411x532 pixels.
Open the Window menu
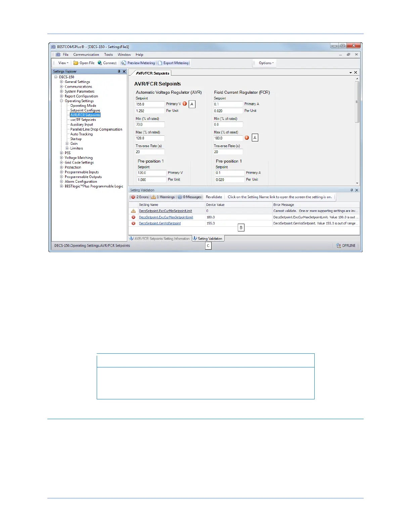click(x=124, y=54)
